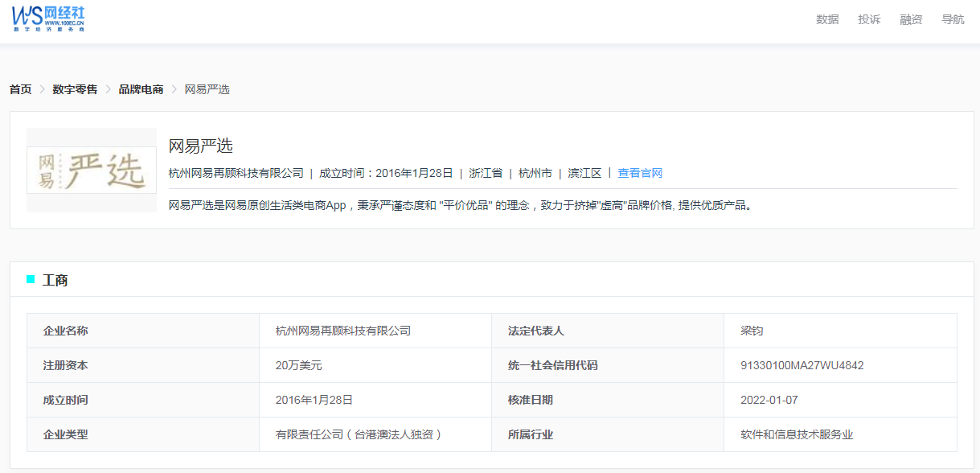The image size is (980, 473).
Task: Click 杭州市 location text
Action: click(535, 173)
